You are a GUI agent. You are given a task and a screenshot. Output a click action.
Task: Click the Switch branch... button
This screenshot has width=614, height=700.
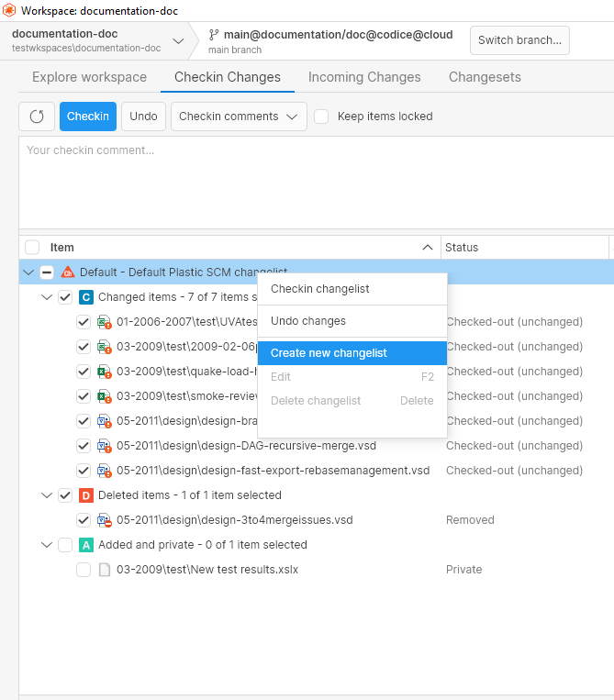click(x=519, y=40)
